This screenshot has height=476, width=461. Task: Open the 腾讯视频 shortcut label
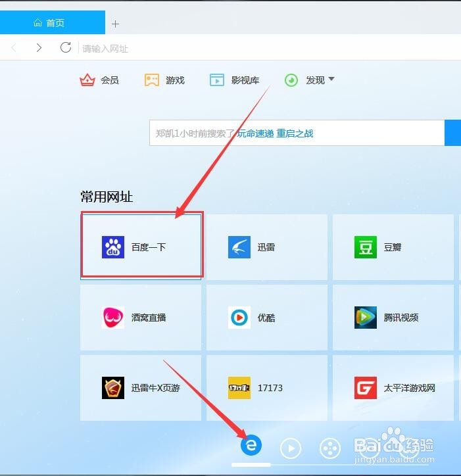tap(401, 318)
